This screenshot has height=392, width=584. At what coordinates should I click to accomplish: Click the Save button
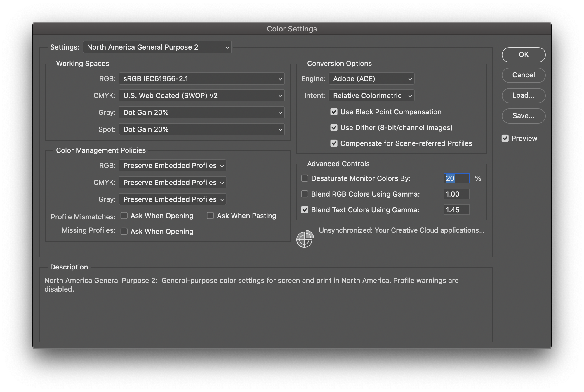point(523,116)
